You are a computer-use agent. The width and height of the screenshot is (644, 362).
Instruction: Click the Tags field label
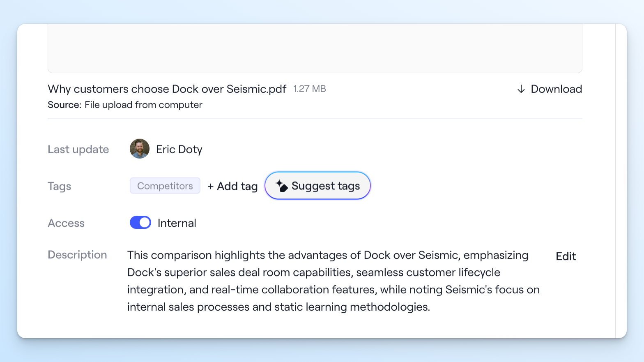tap(60, 187)
